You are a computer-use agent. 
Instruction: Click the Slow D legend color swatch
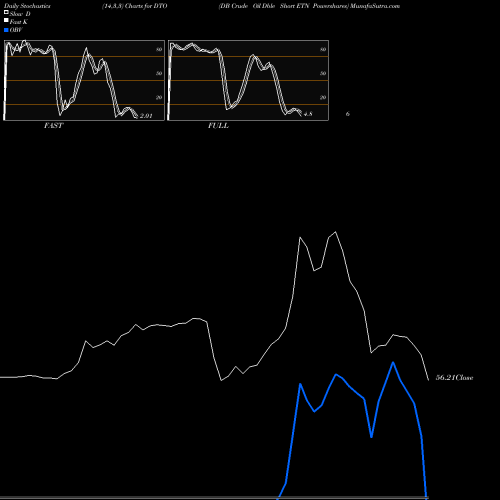[6, 13]
